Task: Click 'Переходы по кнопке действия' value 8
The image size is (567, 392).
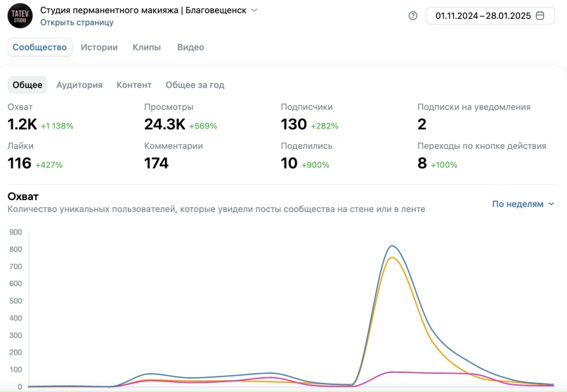Action: point(422,164)
